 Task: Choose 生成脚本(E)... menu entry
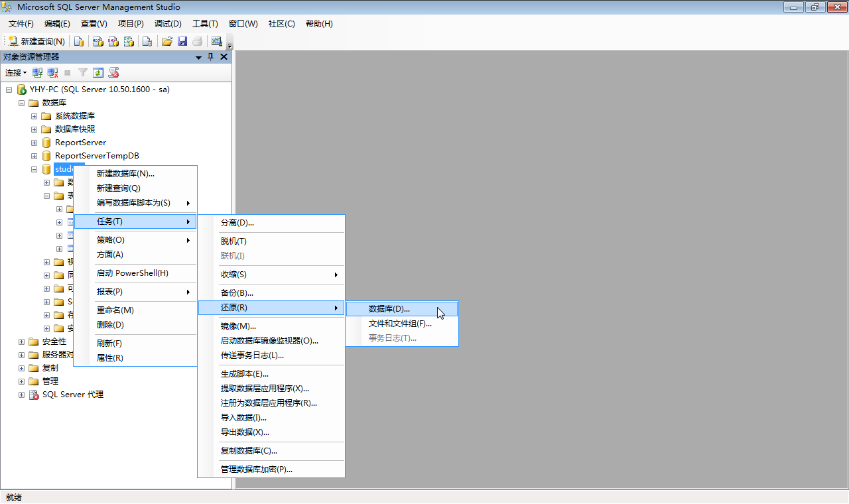click(x=271, y=374)
